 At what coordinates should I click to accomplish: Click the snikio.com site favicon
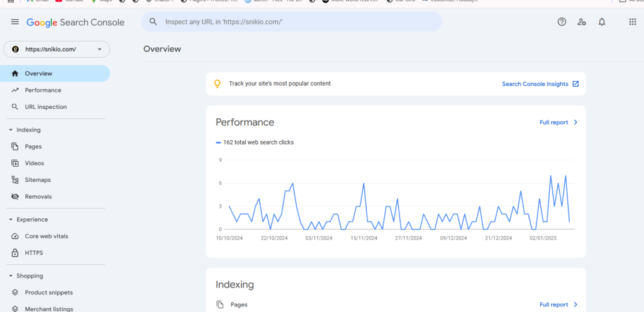16,49
